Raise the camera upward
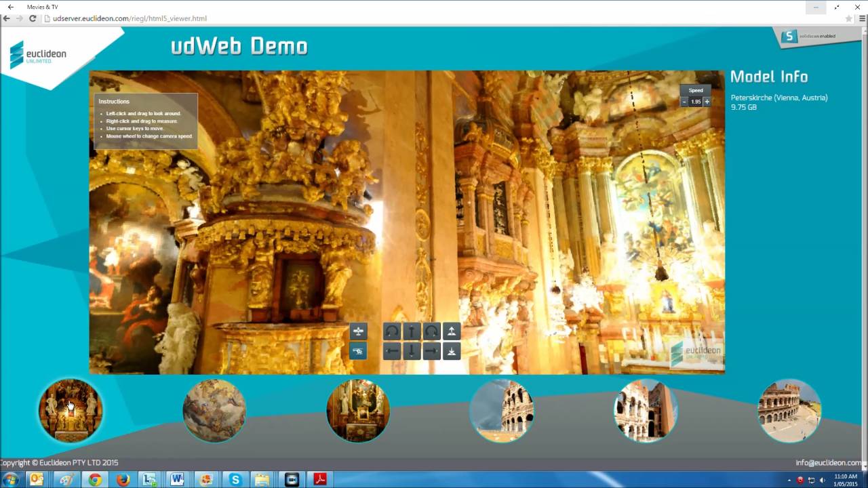Viewport: 868px width, 488px height. point(452,331)
